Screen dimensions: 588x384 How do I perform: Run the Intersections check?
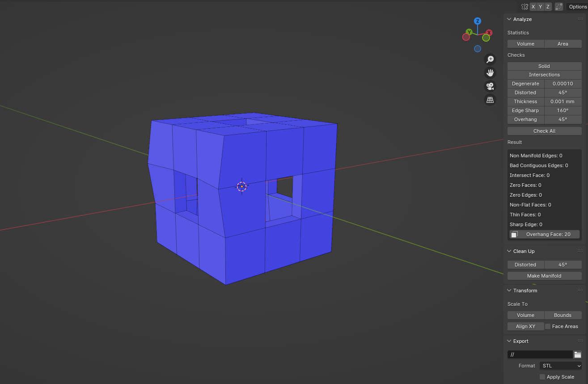[544, 75]
